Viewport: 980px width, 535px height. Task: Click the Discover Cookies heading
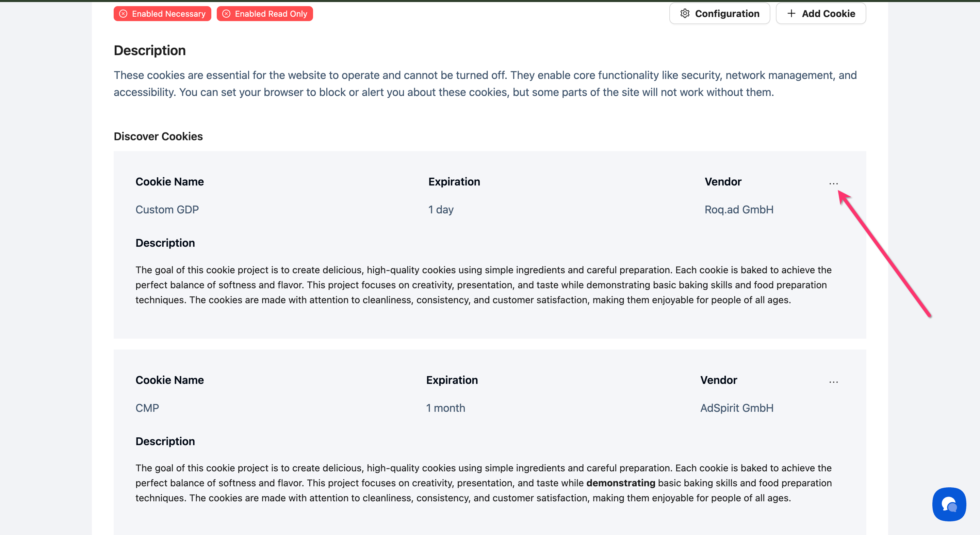(x=158, y=136)
